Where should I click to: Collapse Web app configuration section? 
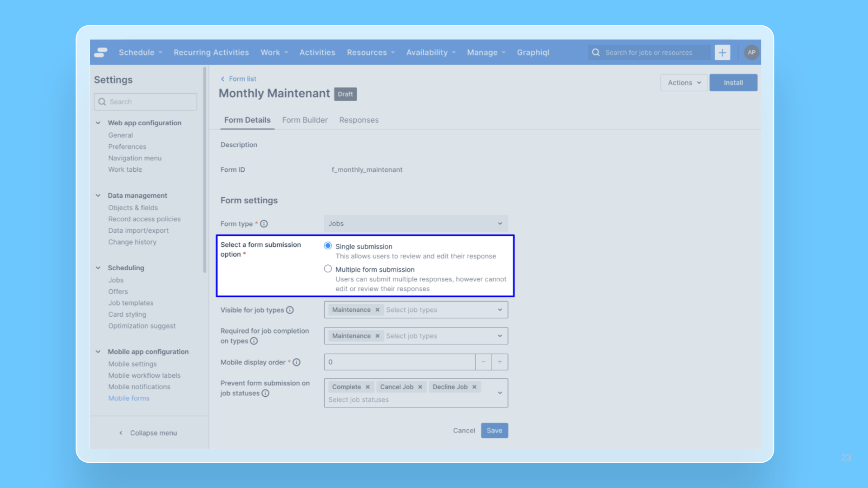pos(98,123)
